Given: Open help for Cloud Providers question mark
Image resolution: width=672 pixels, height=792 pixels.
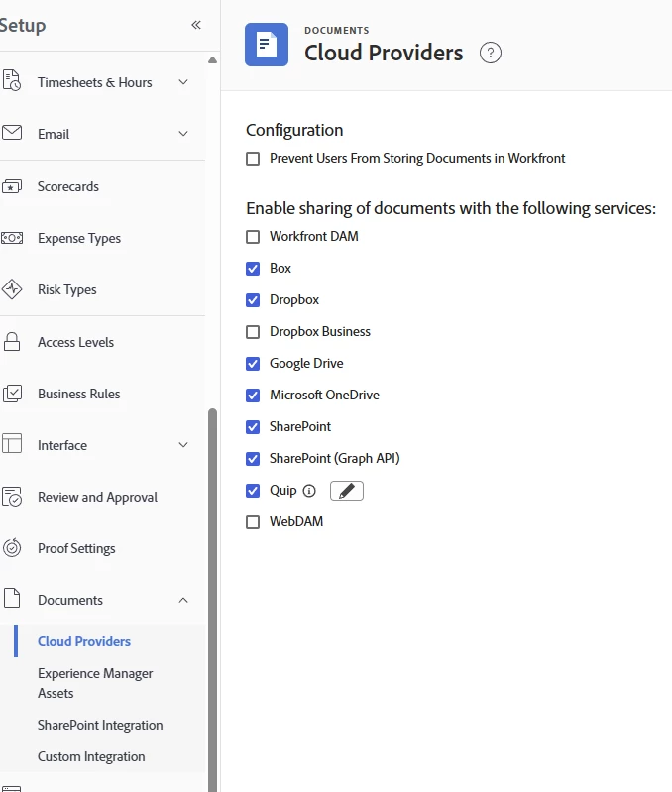Looking at the screenshot, I should (491, 53).
